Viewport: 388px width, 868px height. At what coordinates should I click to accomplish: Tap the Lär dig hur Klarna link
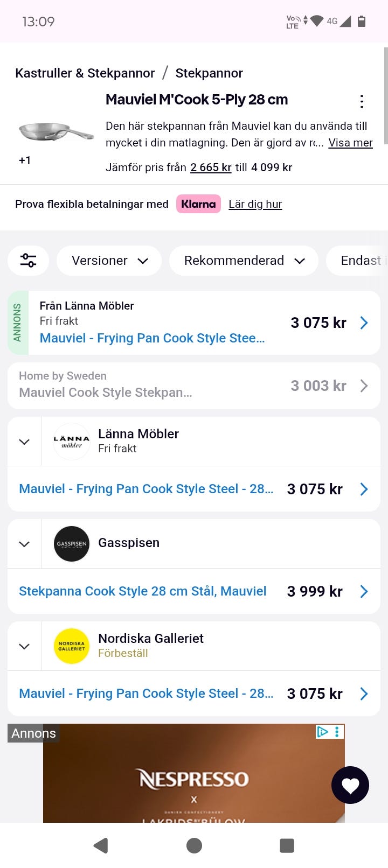255,204
